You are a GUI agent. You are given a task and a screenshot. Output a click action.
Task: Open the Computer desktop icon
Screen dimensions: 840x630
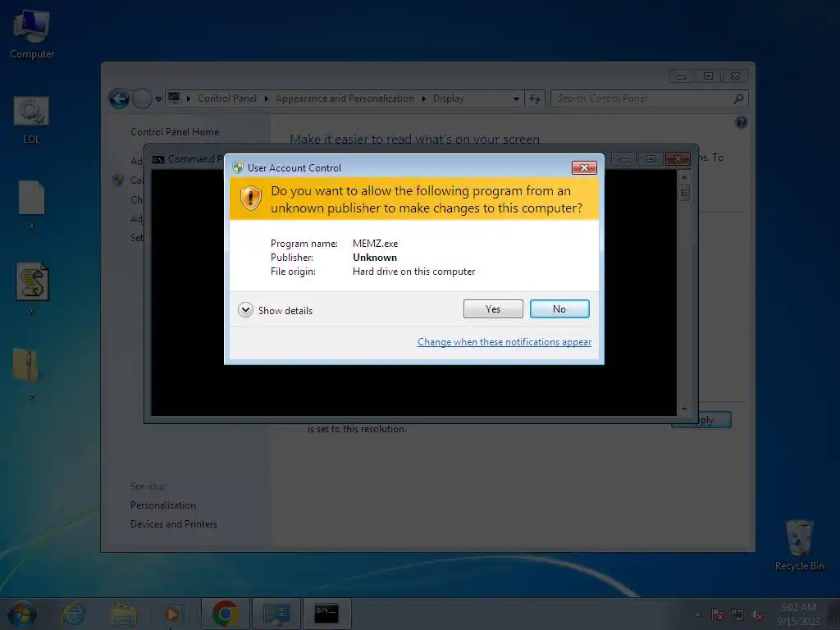point(32,34)
